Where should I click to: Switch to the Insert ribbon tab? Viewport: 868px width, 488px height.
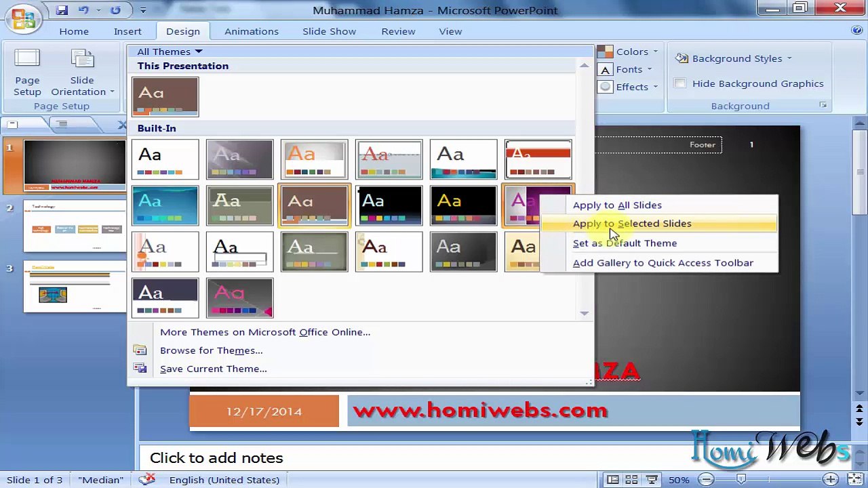tap(127, 31)
